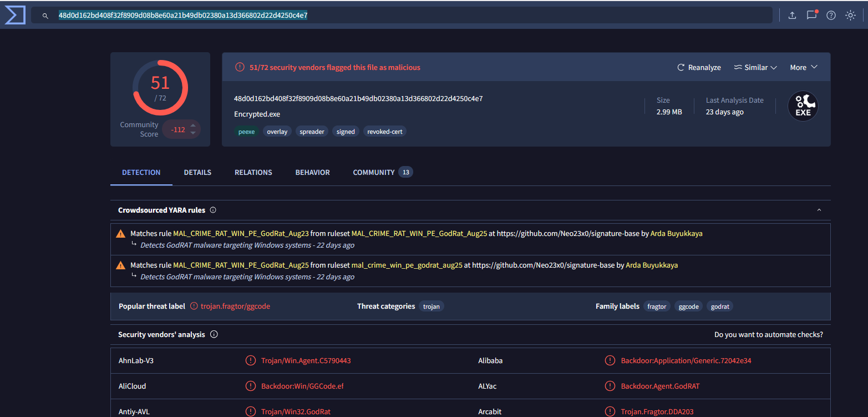Click Trojan/Win.Agent.C5790443 result text
868x417 pixels.
(306, 361)
